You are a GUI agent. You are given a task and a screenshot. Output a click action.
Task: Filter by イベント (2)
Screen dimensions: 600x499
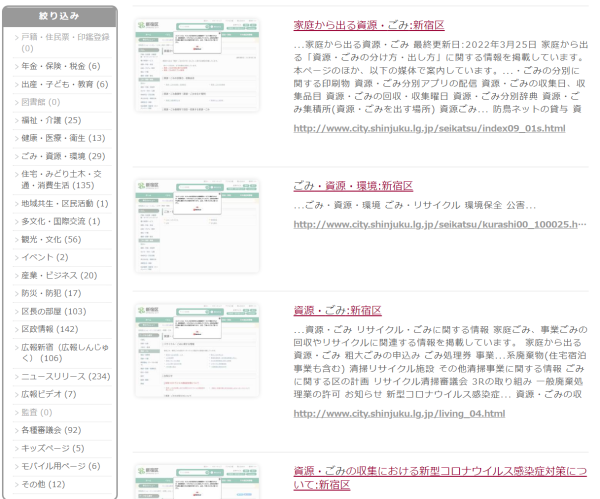(45, 257)
